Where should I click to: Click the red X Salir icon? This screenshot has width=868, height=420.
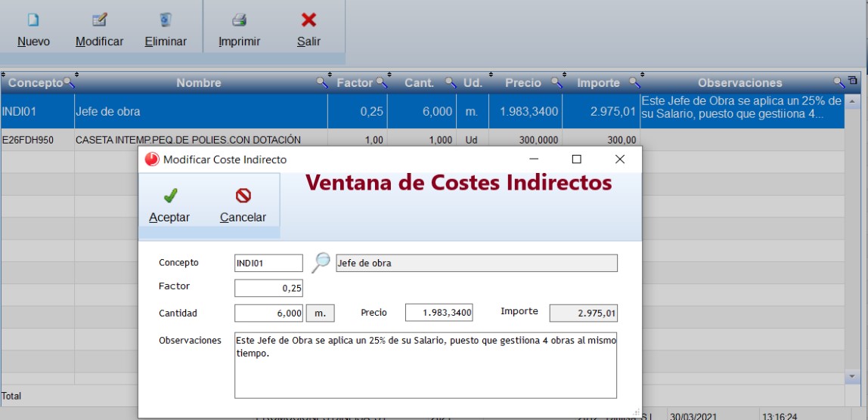point(308,20)
